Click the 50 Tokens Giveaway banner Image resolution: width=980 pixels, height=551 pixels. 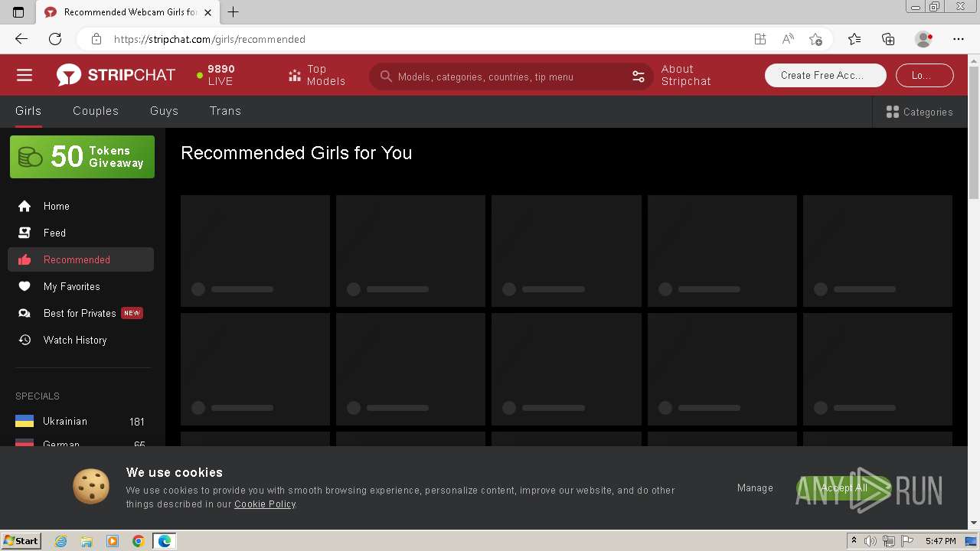(x=82, y=157)
